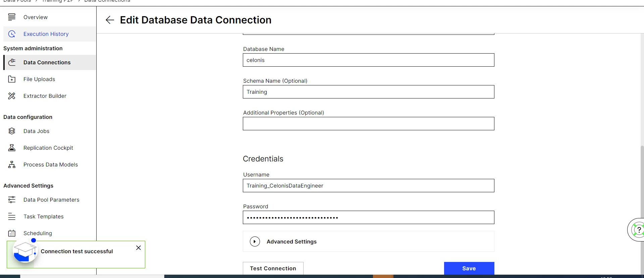Select Data Connections in sidebar
644x278 pixels.
(x=47, y=62)
